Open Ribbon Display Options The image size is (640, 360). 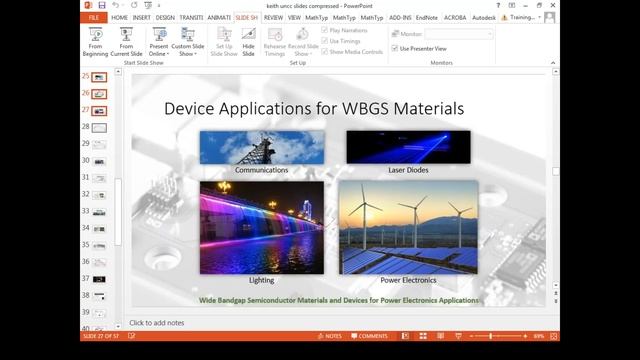tap(512, 5)
